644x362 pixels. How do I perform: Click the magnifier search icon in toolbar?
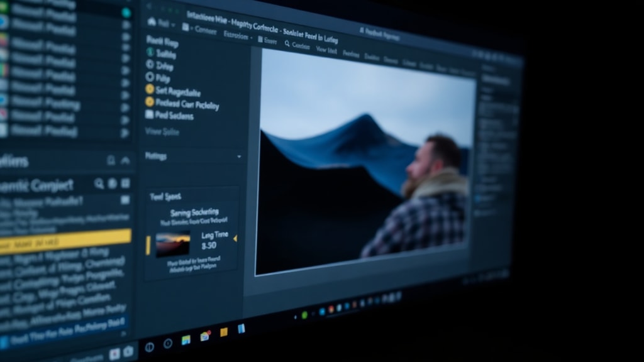coord(287,43)
